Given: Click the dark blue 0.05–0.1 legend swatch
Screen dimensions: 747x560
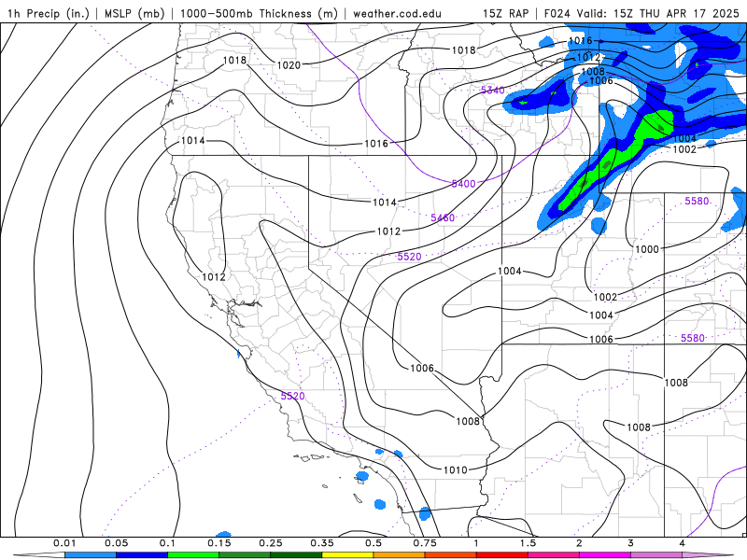Looking at the screenshot, I should pyautogui.click(x=142, y=555).
